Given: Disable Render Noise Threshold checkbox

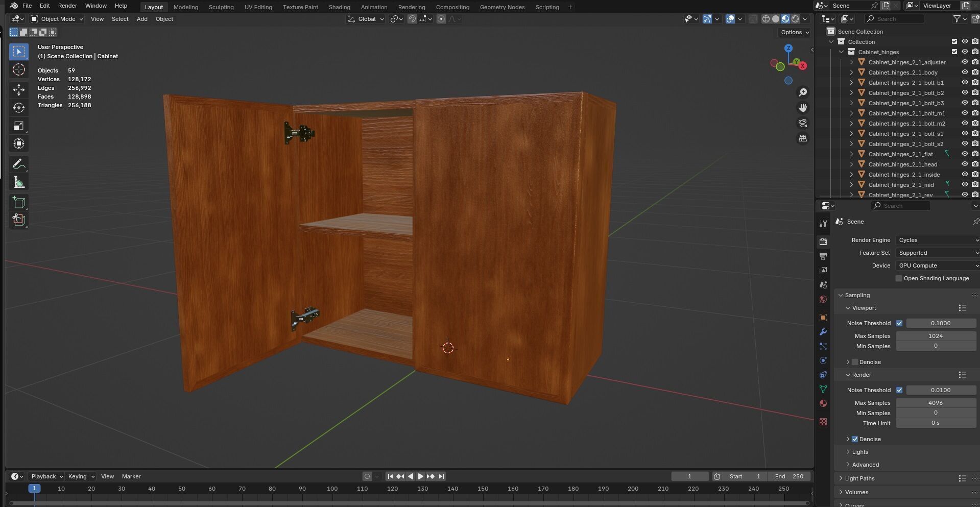Looking at the screenshot, I should (899, 390).
